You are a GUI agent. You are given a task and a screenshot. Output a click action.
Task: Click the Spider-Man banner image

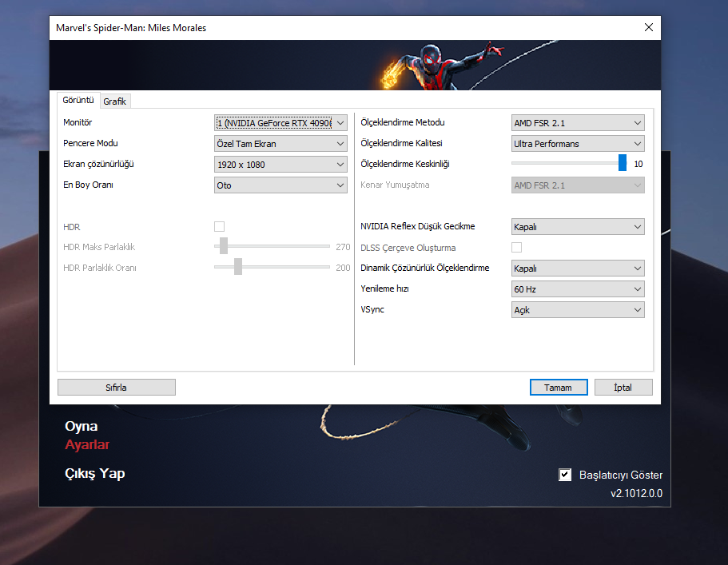(x=355, y=65)
